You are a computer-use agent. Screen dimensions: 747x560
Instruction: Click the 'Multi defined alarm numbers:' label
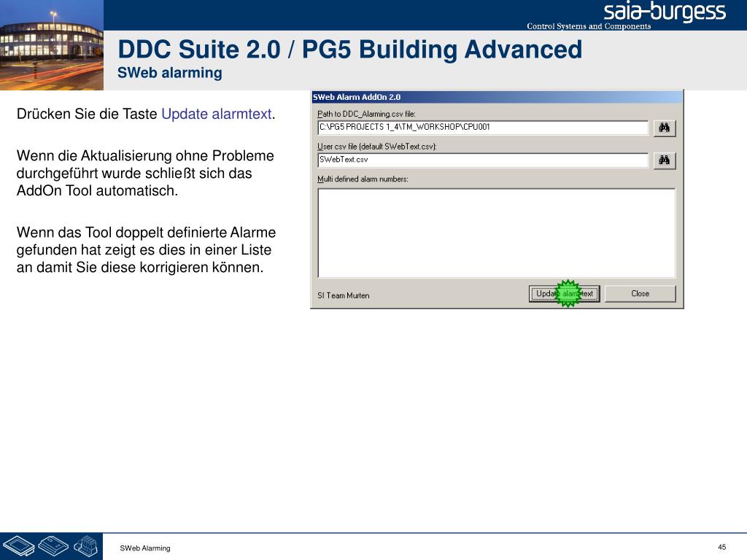coord(363,179)
